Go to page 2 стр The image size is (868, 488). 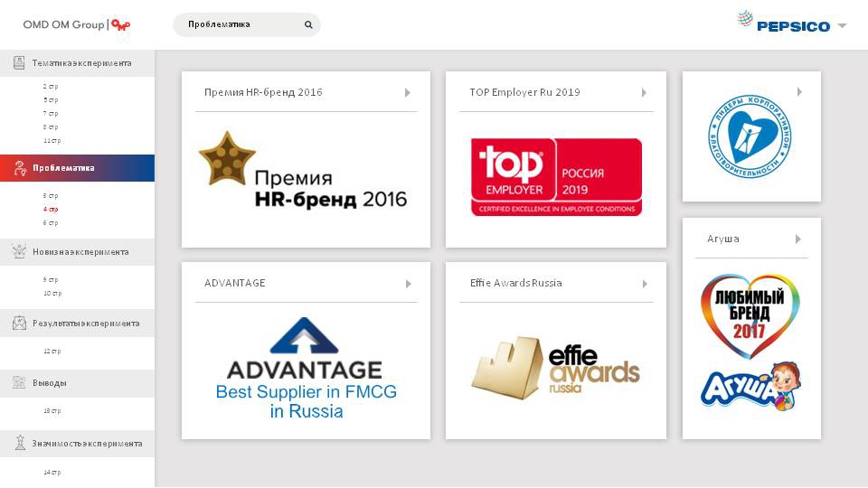click(x=51, y=87)
